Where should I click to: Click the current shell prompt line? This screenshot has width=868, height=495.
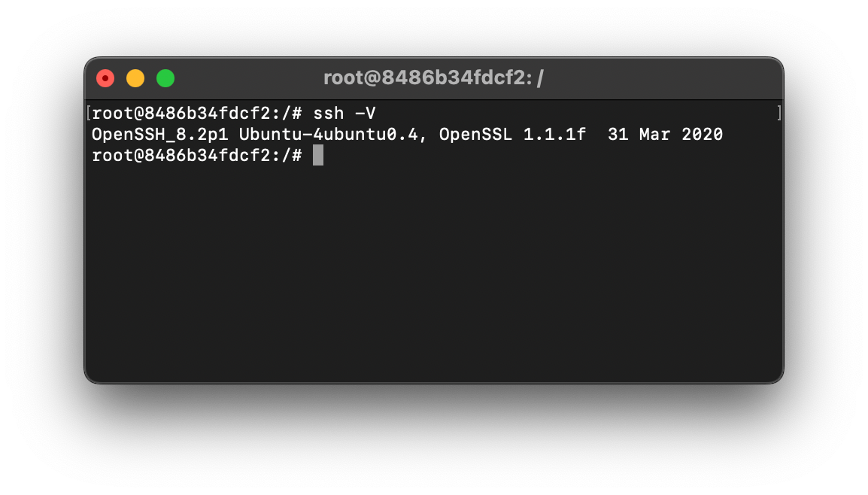pyautogui.click(x=194, y=155)
